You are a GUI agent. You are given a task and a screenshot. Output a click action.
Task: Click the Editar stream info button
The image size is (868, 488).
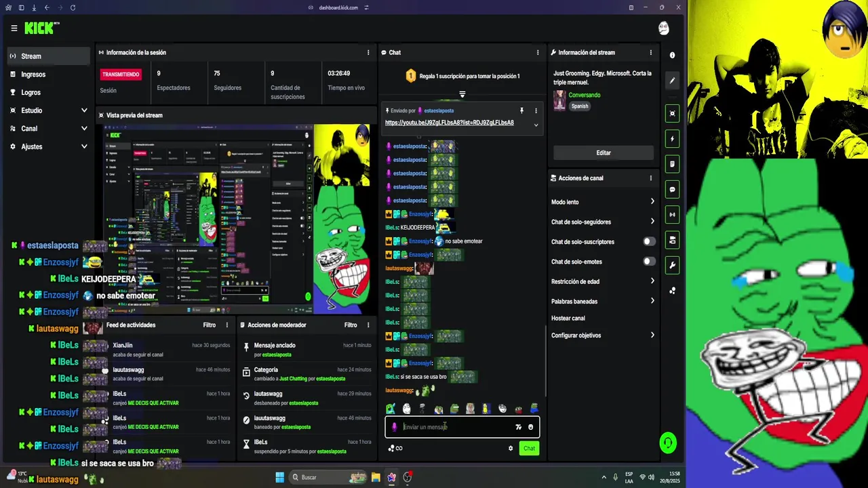pyautogui.click(x=604, y=153)
